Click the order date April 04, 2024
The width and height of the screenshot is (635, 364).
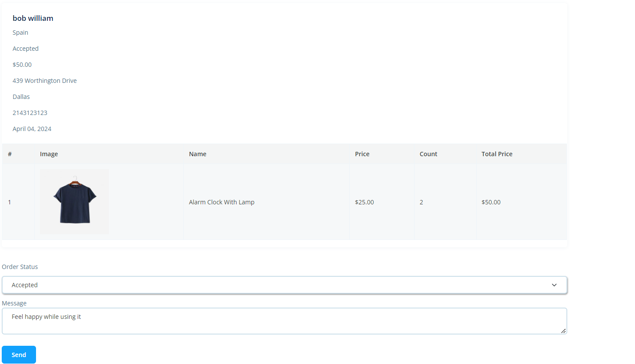pos(32,129)
